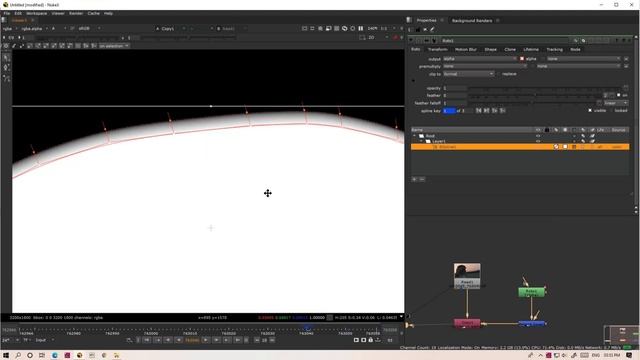Open the Lifetime tab
Screen dimensions: 640x360
[x=531, y=49]
